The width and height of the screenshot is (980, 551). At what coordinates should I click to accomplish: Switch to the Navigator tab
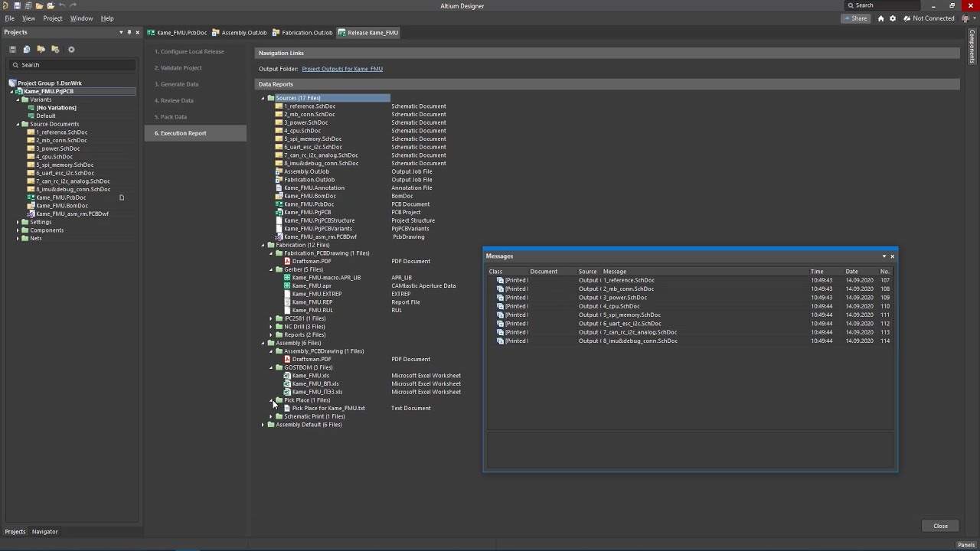(44, 531)
